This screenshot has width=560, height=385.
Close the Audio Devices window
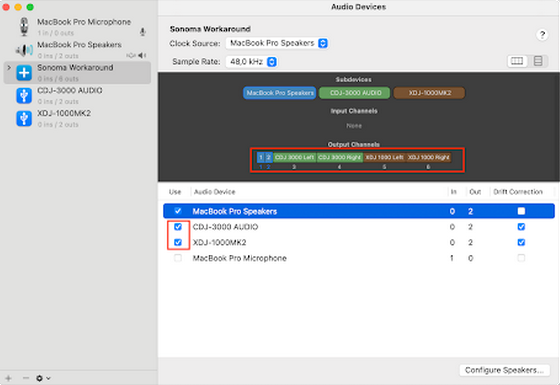pyautogui.click(x=6, y=7)
